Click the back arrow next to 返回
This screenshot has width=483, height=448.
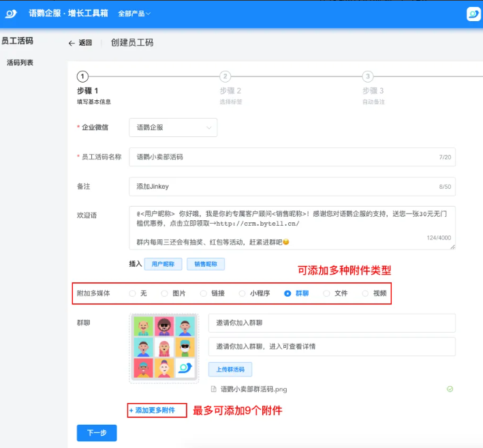[x=72, y=43]
